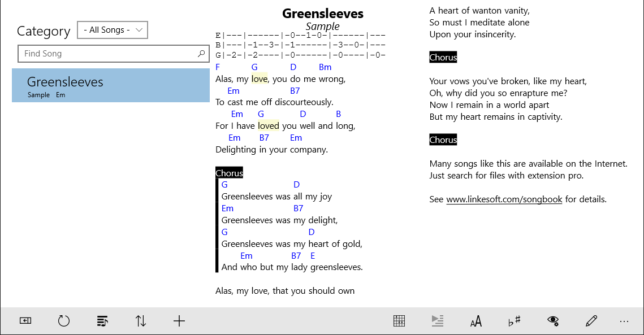
Task: Click the first highlighted Chorus label
Action: (x=229, y=172)
